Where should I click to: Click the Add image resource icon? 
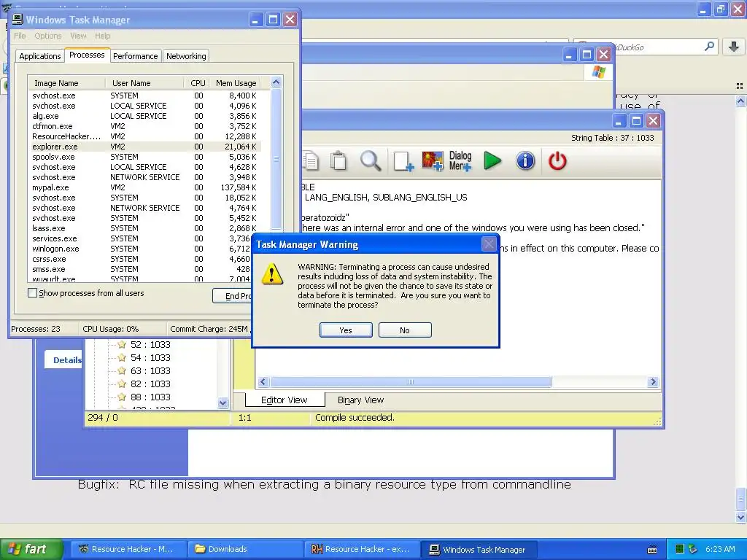tap(433, 161)
